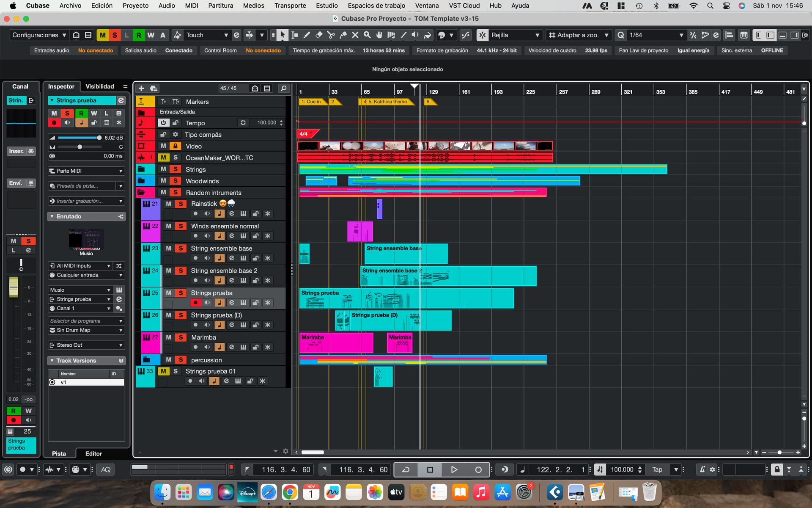Click the Tap tempo button
The image size is (812, 508).
657,469
